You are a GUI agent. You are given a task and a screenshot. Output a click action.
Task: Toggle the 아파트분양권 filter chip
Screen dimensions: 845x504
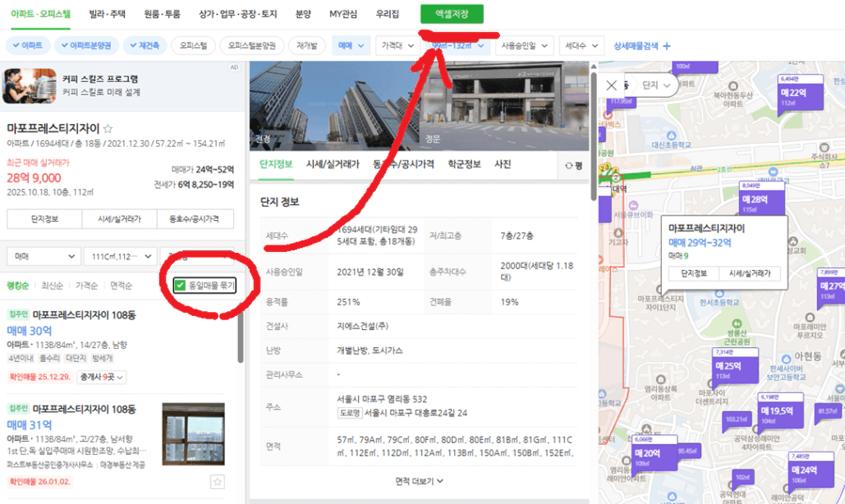click(x=86, y=46)
